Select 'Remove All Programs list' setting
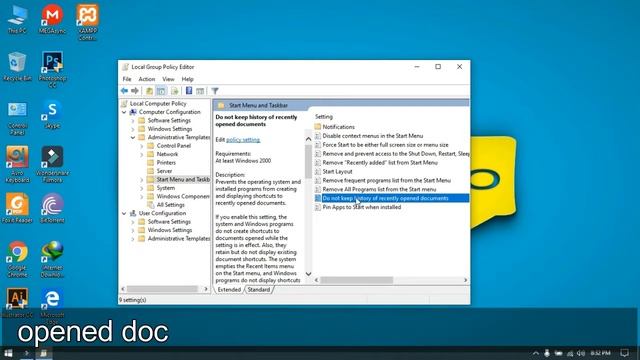The image size is (640, 360). click(x=379, y=189)
